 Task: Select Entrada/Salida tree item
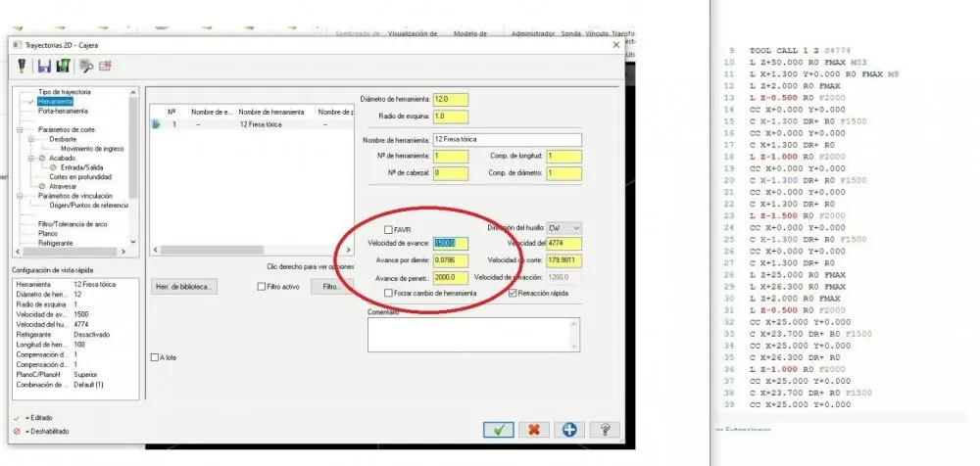pos(82,167)
